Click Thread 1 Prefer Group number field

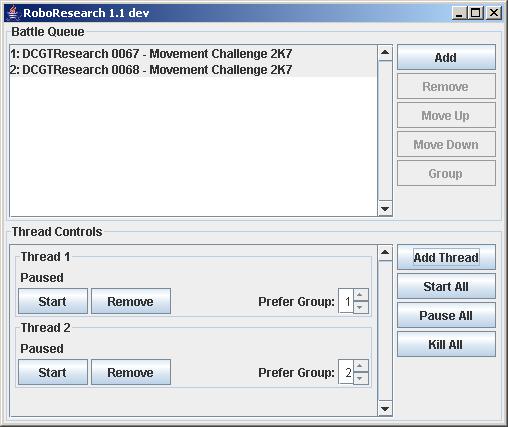point(346,301)
